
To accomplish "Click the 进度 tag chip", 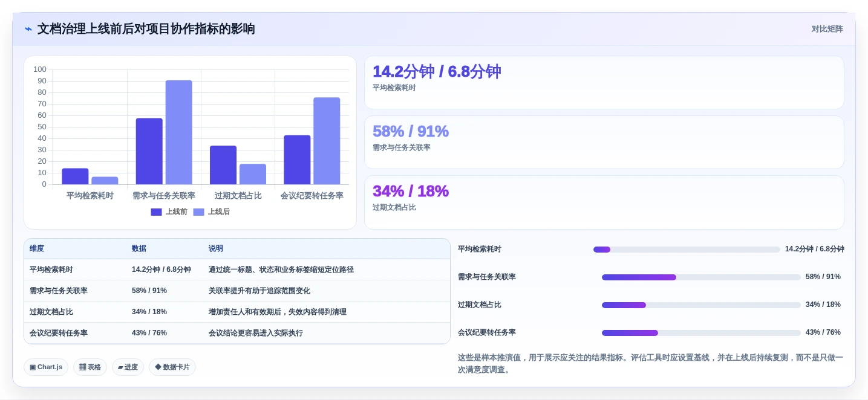I will pyautogui.click(x=128, y=367).
